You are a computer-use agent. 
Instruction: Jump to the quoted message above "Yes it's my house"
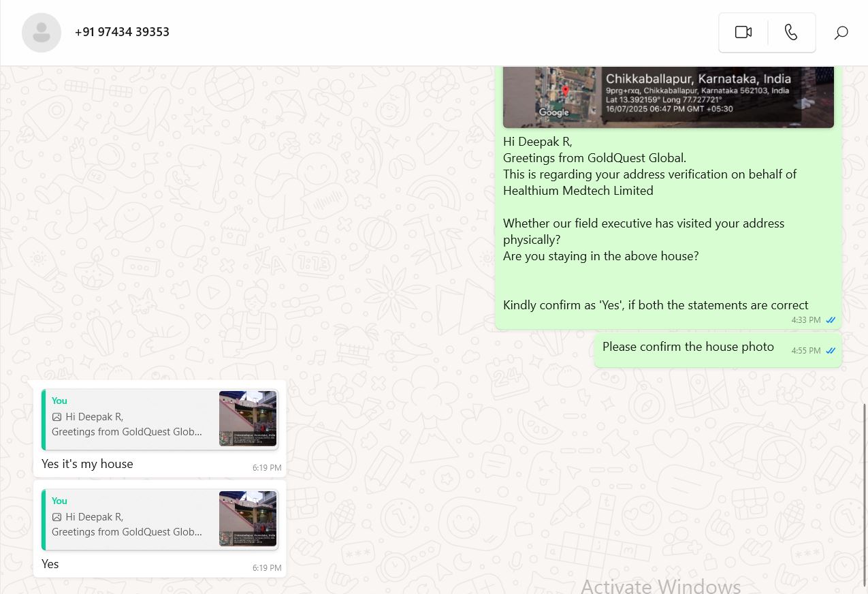point(129,420)
